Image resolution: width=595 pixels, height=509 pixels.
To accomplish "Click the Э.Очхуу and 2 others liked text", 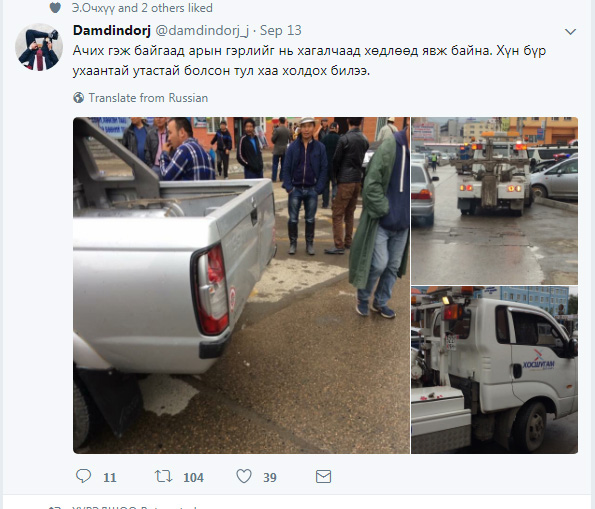I will point(142,8).
